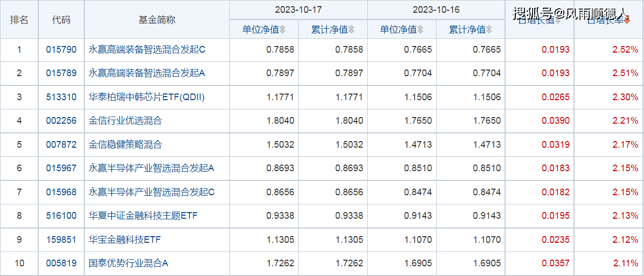
Task: Open fund code 015789 link
Action: tap(61, 73)
